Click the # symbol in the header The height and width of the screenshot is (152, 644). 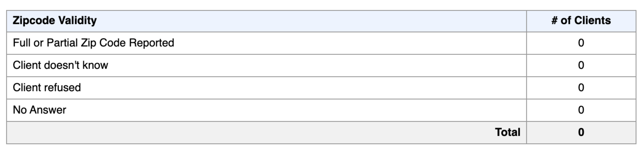pos(554,21)
